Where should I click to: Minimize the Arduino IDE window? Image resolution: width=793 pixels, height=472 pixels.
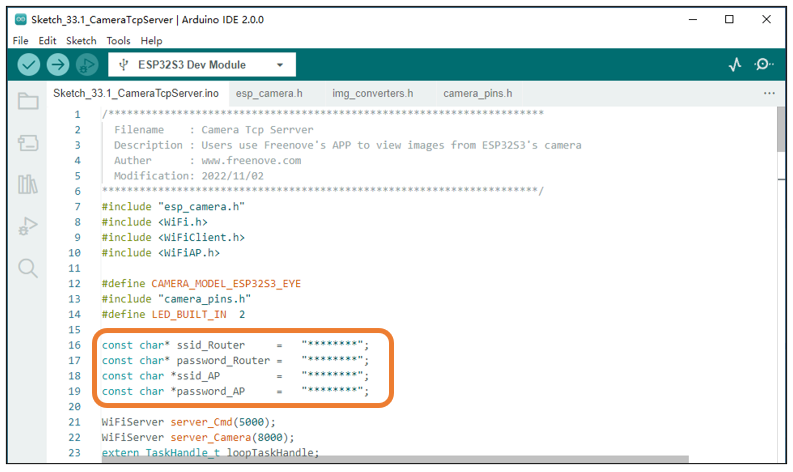[693, 19]
